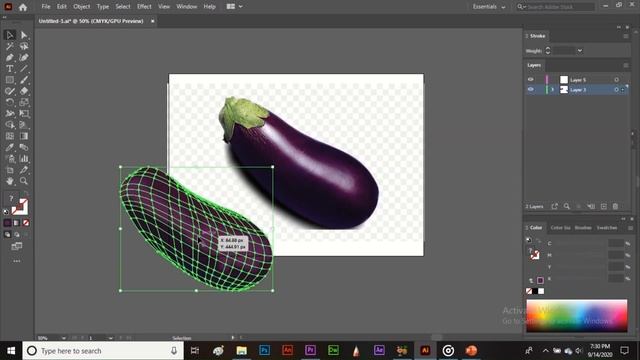This screenshot has height=360, width=640.
Task: Open the Effect menu
Action: click(144, 7)
